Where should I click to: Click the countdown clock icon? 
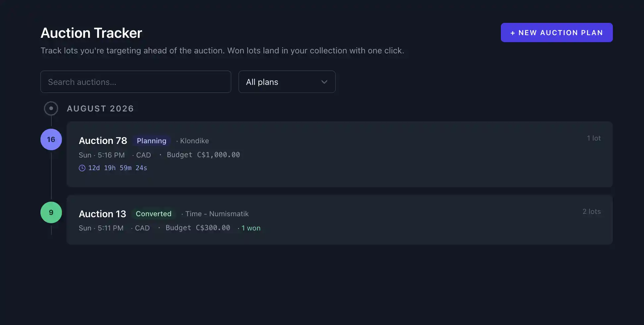(x=82, y=168)
